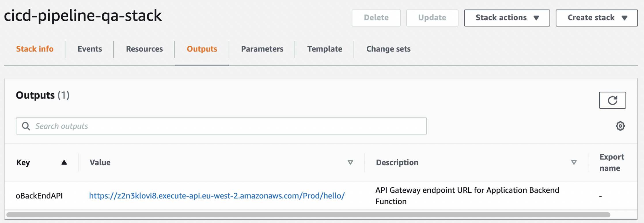The width and height of the screenshot is (644, 223).
Task: Open the Parameters tab
Action: click(262, 49)
